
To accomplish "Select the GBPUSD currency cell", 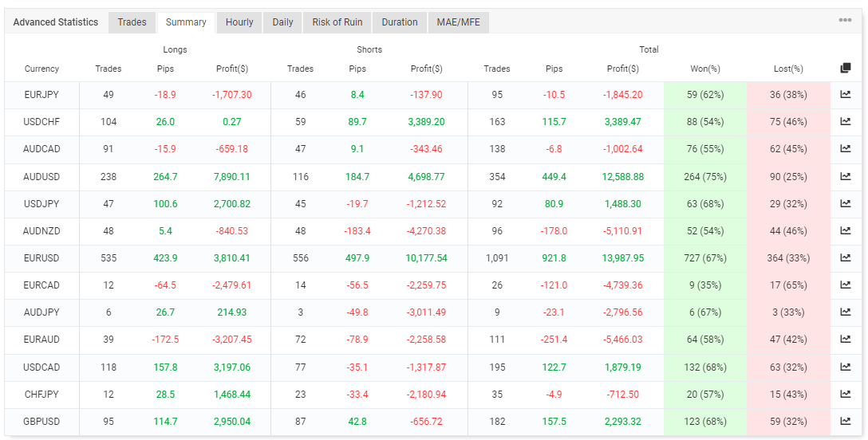I will (41, 421).
